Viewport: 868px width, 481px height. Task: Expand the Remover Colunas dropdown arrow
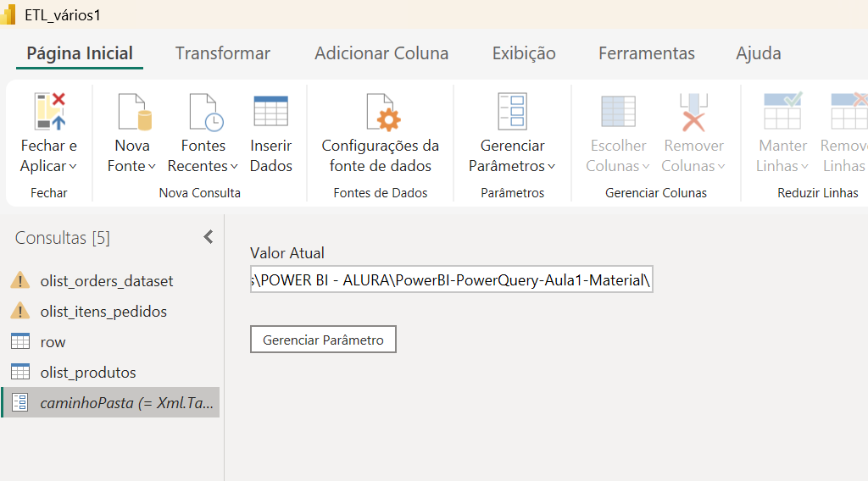point(721,167)
